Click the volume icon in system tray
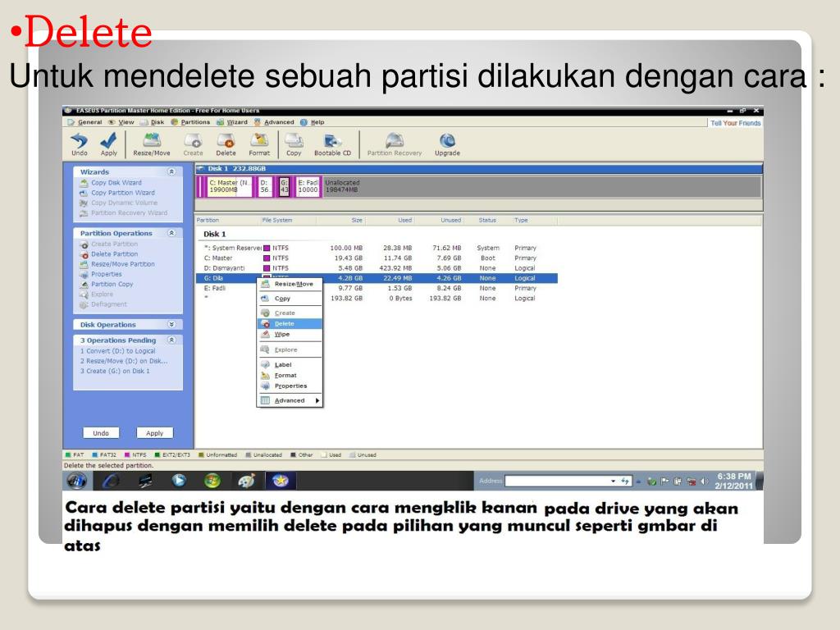 (x=704, y=481)
